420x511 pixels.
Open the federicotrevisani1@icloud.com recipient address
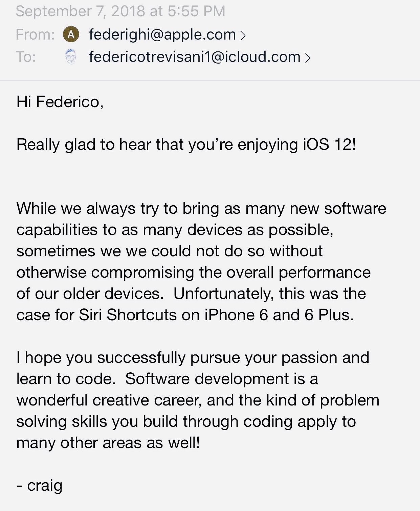point(195,57)
